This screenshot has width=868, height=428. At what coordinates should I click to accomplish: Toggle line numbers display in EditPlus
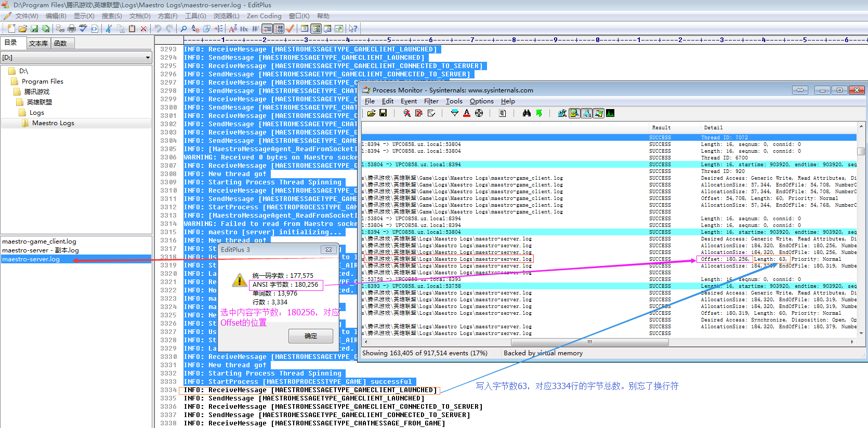click(279, 29)
